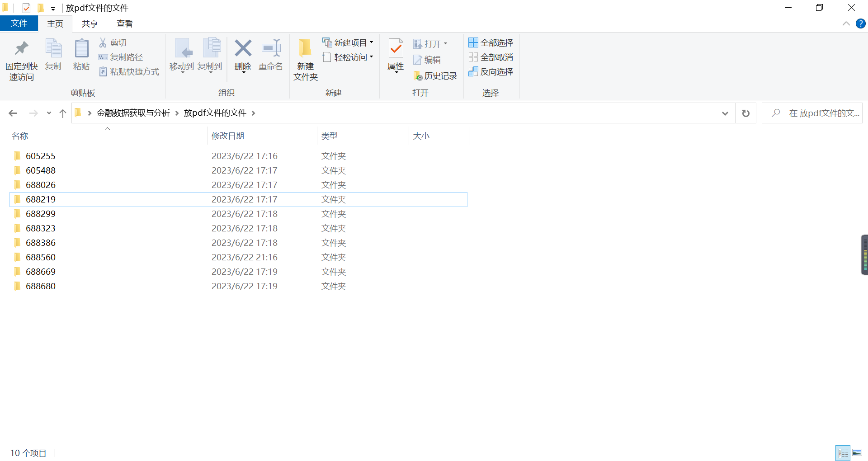Viewport: 868px width, 461px height.
Task: Click the Pin to Quick Access icon
Action: (x=21, y=48)
